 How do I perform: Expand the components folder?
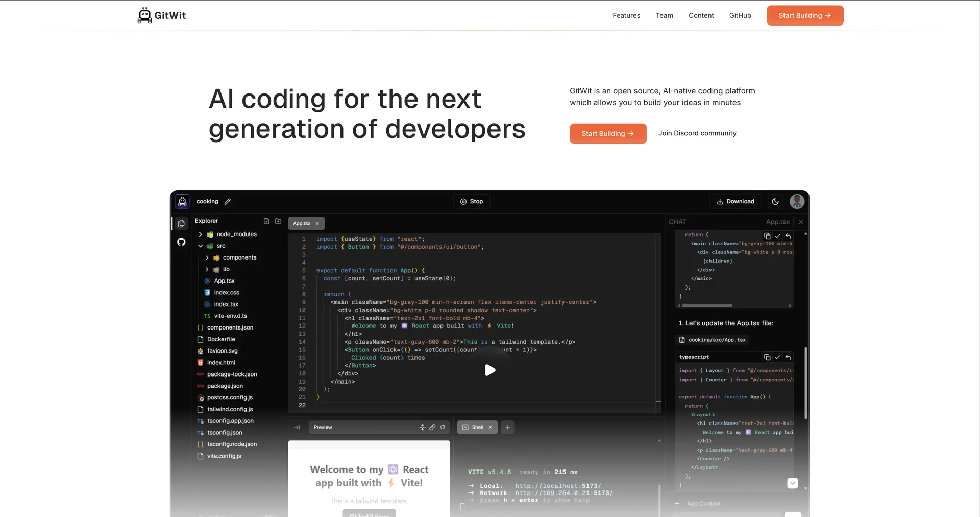(x=207, y=258)
